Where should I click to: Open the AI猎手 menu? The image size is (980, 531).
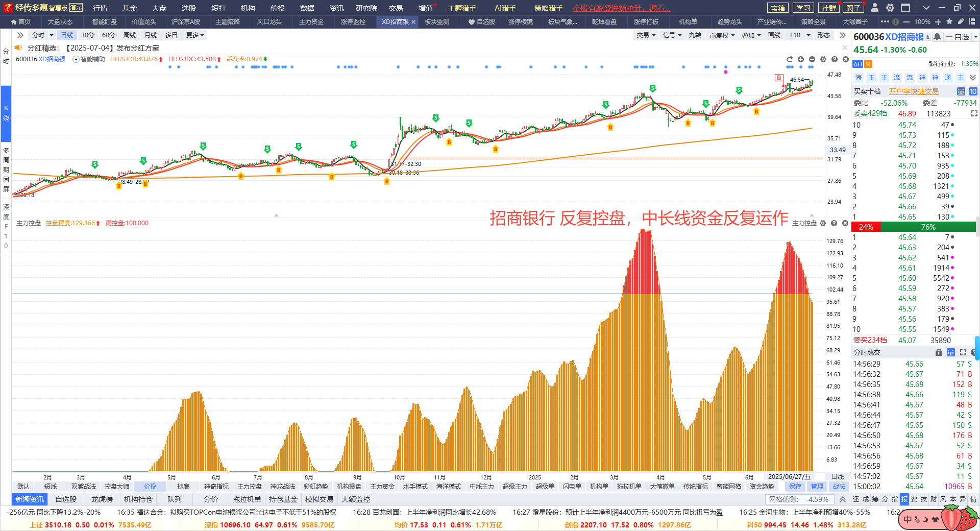click(x=505, y=8)
